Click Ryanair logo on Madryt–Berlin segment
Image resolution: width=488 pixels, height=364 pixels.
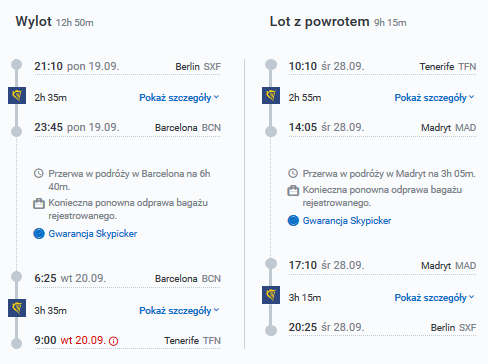pos(271,295)
